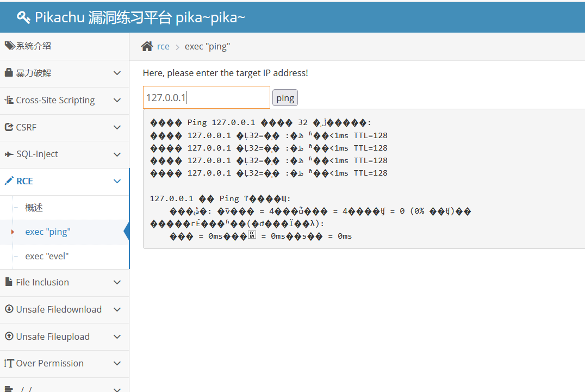Select the RCE menu section
585x392 pixels.
tap(65, 182)
